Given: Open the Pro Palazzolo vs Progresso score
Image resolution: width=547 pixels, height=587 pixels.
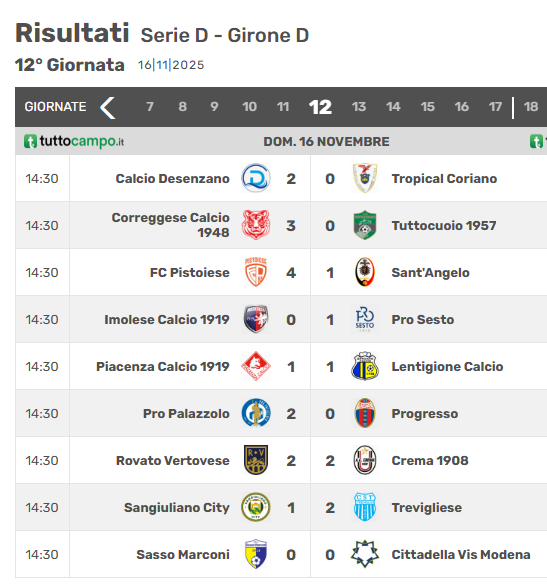Looking at the screenshot, I should (310, 414).
